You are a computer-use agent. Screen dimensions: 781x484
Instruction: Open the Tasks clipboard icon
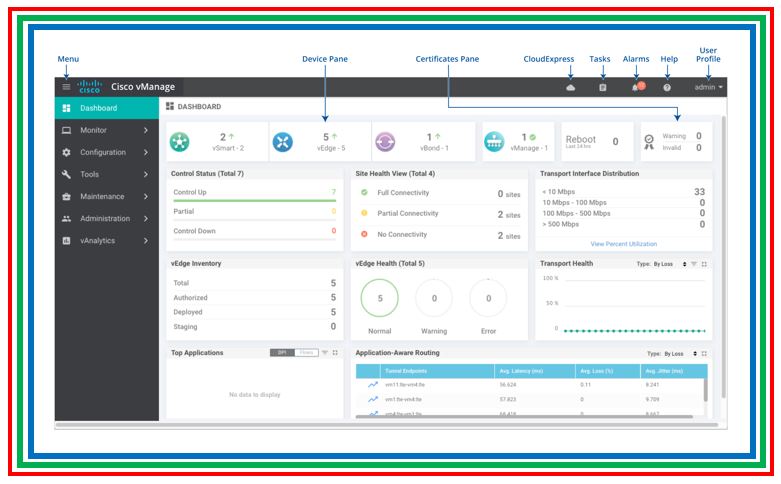[x=603, y=88]
